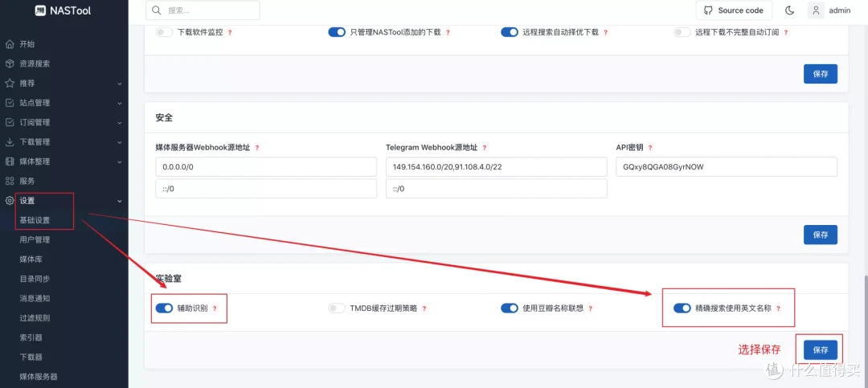Toggle the 精确搜索使用英文名称 switch
The width and height of the screenshot is (868, 388).
pos(682,308)
